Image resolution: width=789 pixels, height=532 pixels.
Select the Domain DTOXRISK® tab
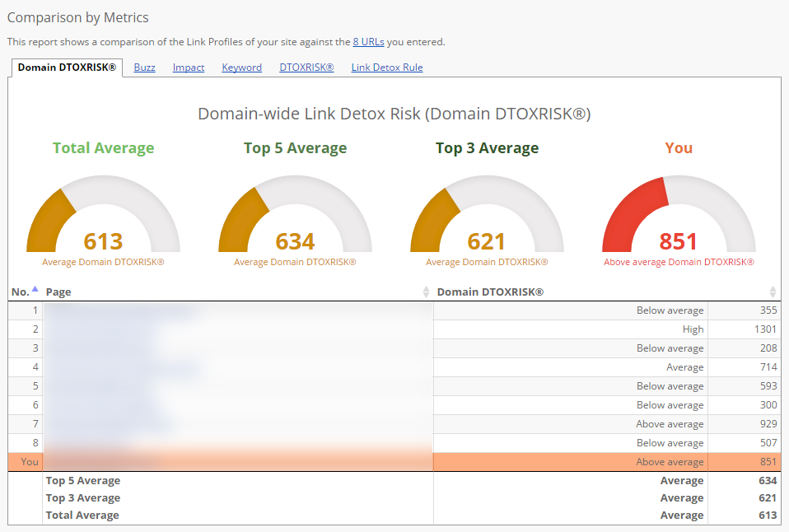tap(67, 68)
